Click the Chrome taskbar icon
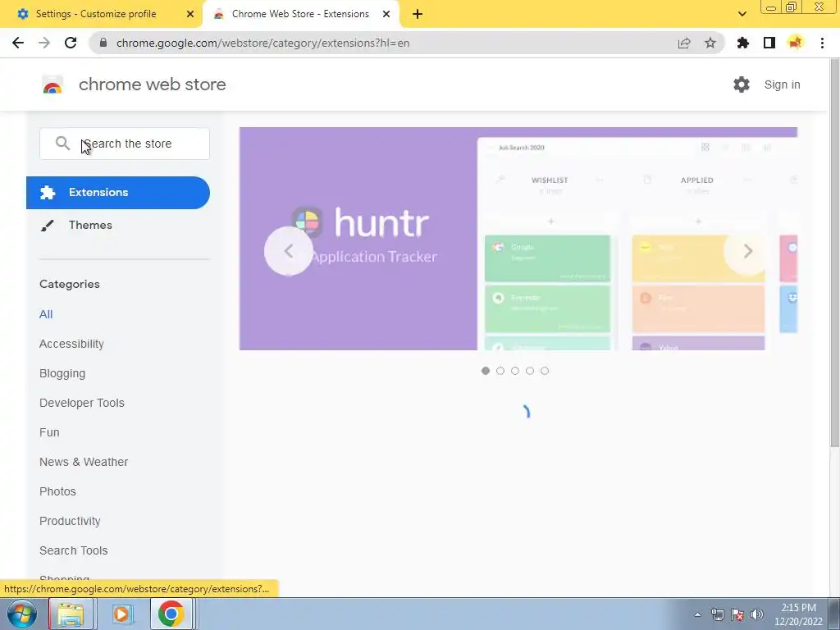Screen dimensions: 840x630 [x=171, y=614]
